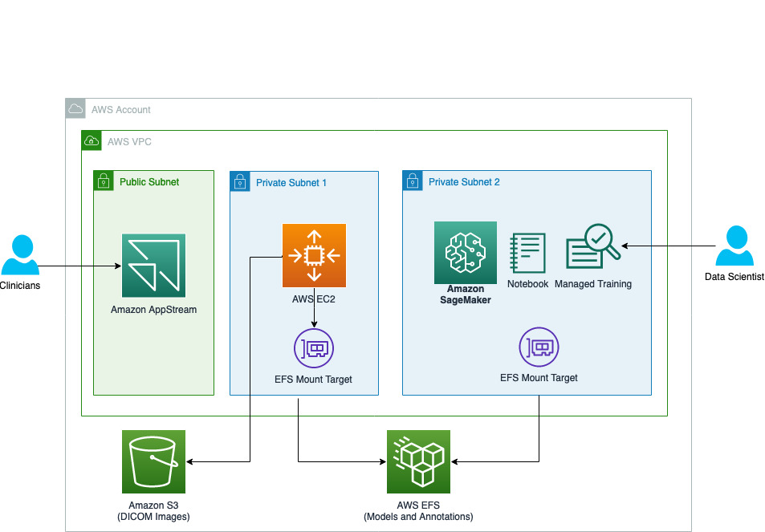
Task: Select the AWS EFS Models and Annotations label
Action: point(418,510)
